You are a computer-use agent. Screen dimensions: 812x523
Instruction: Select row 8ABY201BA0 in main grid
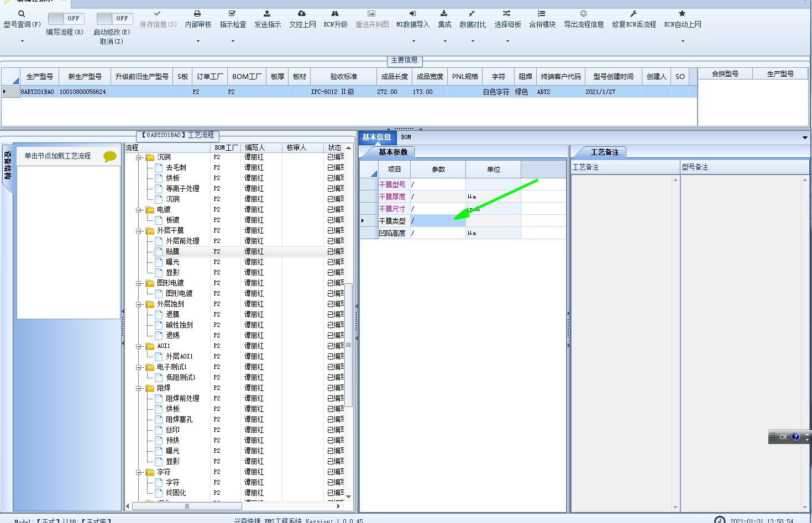[349, 92]
